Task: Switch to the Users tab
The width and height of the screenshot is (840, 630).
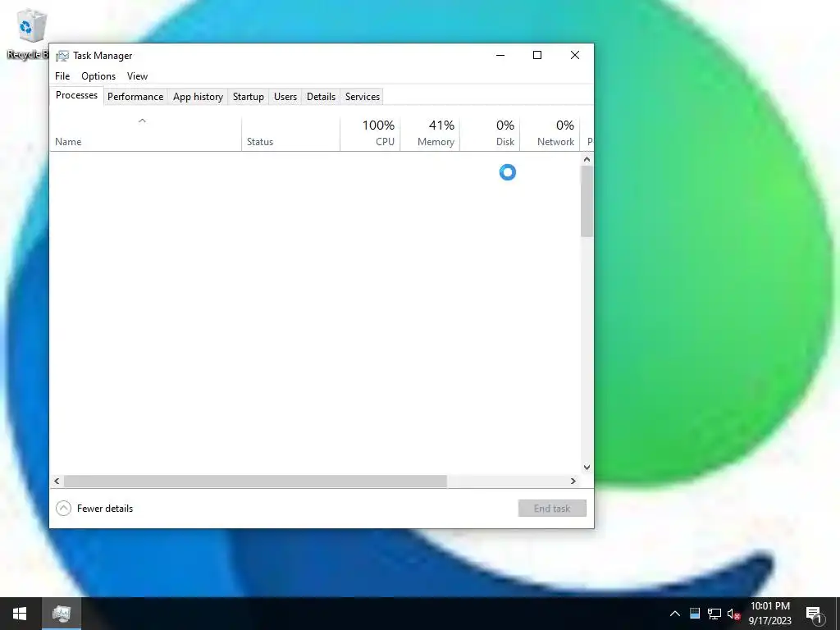Action: pos(285,97)
